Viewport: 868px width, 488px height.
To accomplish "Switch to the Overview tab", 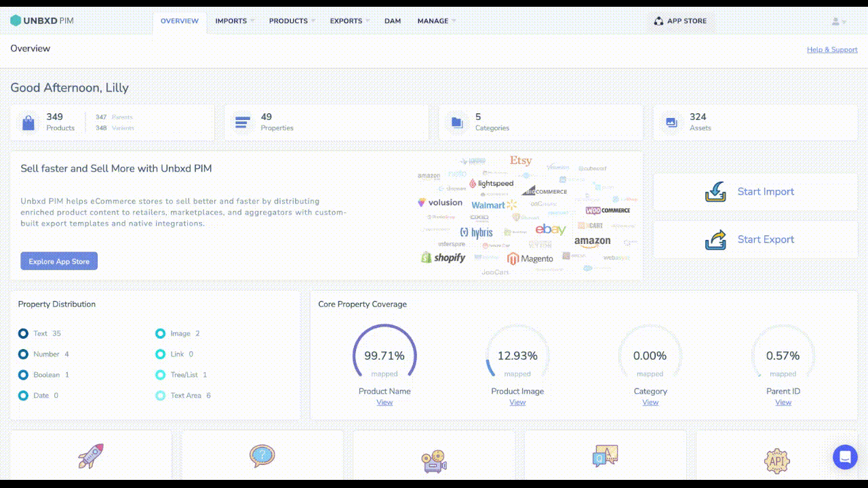I will [x=180, y=21].
